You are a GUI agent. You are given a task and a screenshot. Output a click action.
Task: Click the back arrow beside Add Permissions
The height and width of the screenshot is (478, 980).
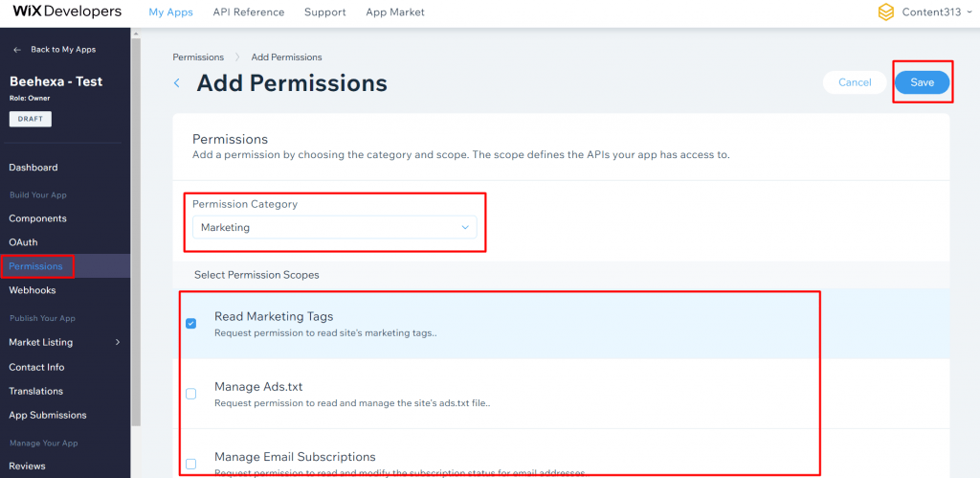177,83
